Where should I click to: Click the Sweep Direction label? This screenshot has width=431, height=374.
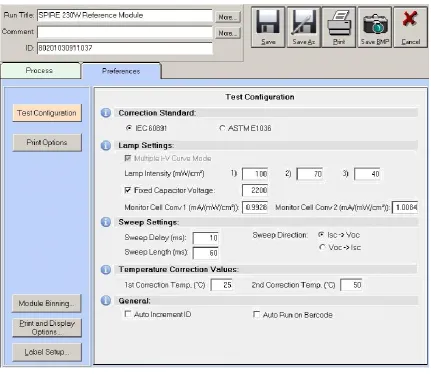[280, 235]
